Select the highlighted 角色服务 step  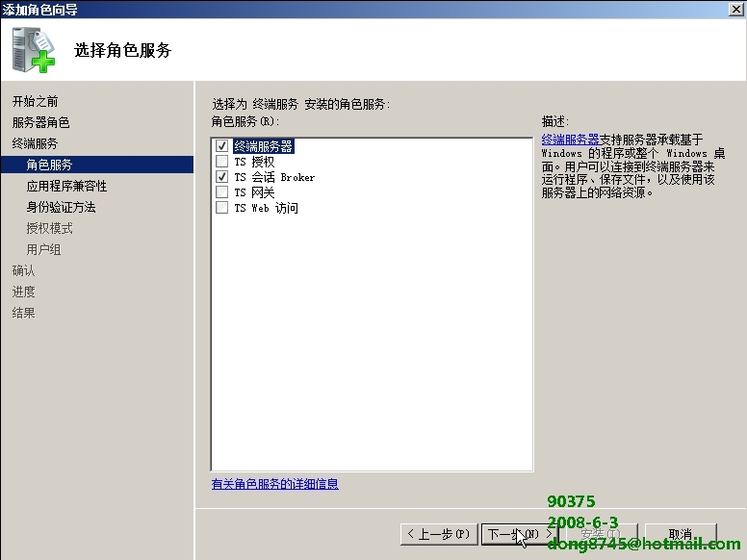(x=97, y=165)
